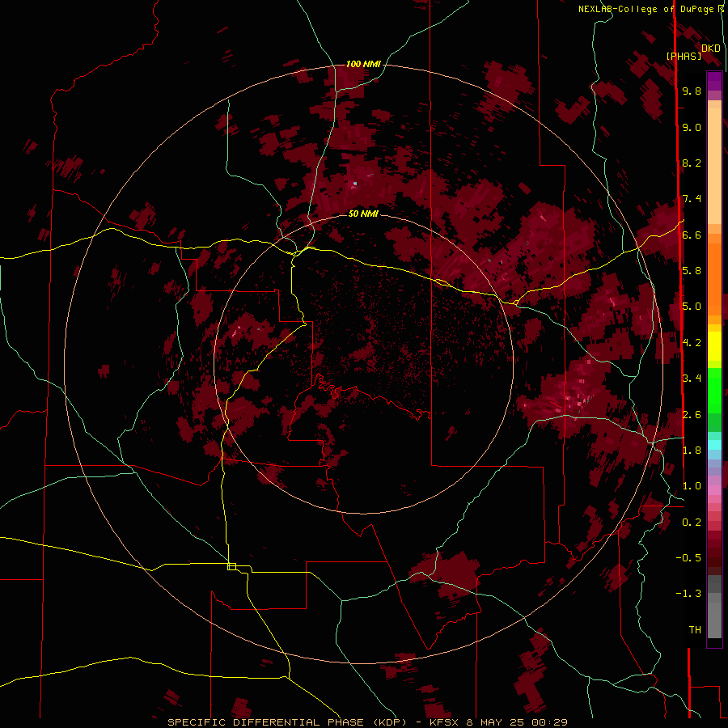This screenshot has height=728, width=728.
Task: Click the -1.3 value on the scale
Action: tap(688, 594)
